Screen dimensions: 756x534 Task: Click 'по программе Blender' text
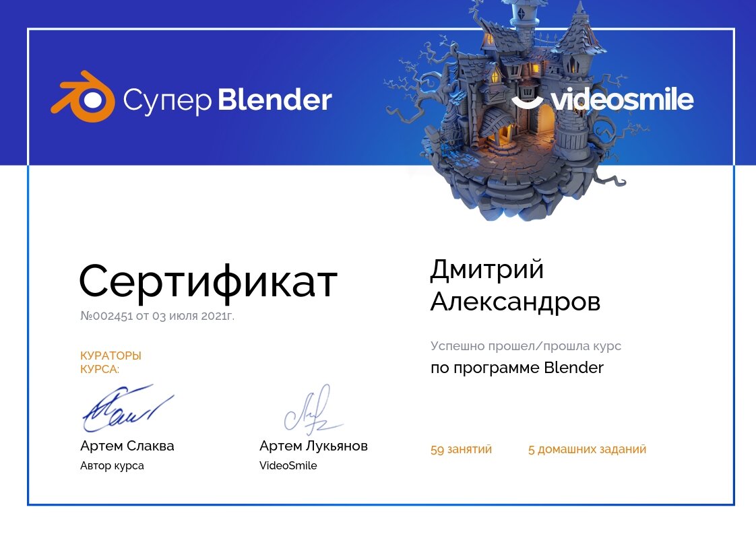[x=517, y=368]
